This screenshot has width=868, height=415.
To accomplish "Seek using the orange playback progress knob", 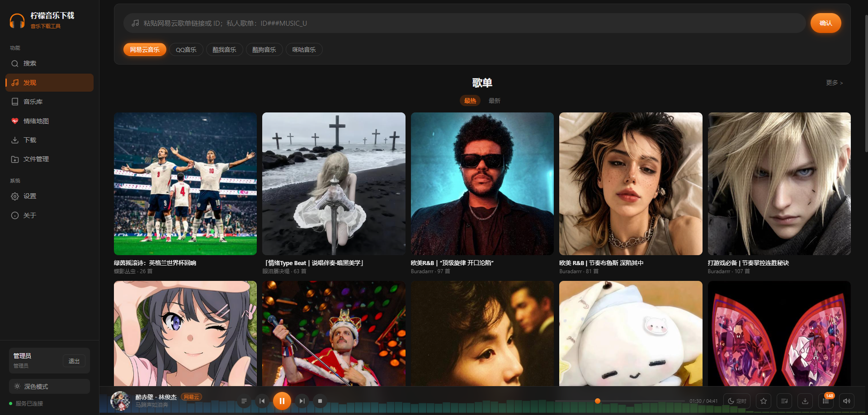I will tap(598, 401).
